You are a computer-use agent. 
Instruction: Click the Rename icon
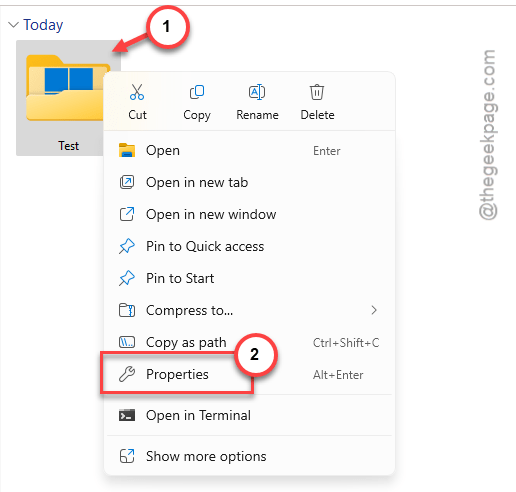click(x=257, y=92)
